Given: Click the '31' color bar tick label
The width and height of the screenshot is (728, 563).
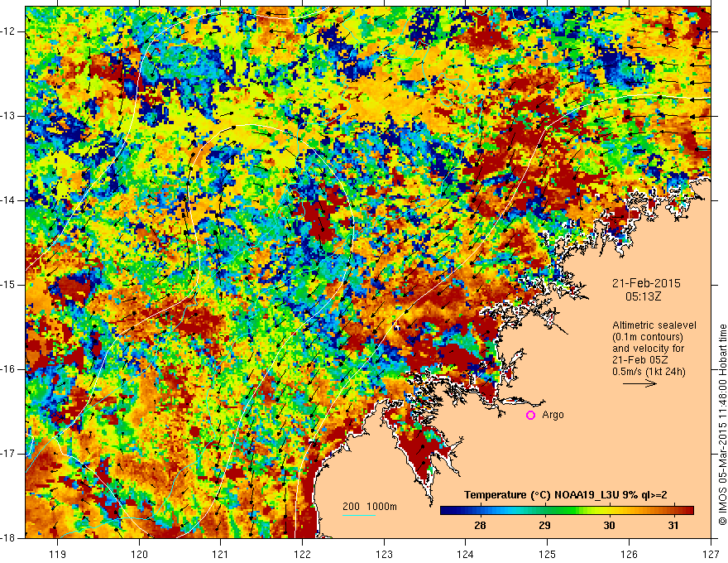Looking at the screenshot, I should (673, 526).
